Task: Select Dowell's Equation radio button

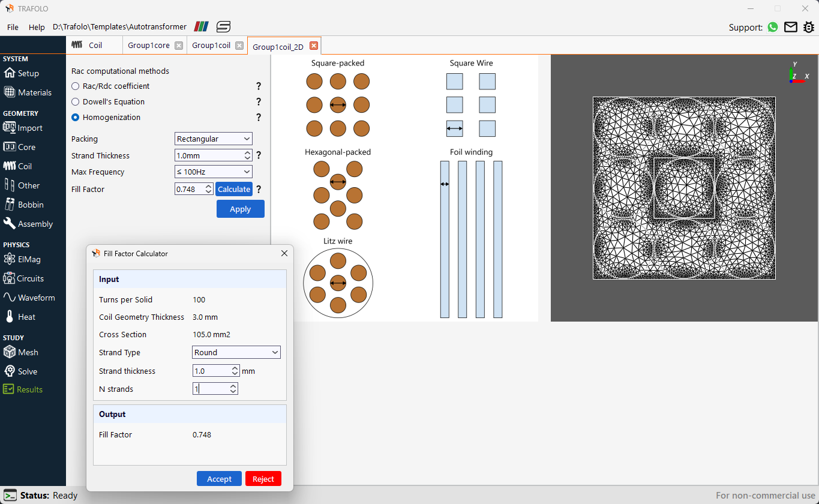Action: (x=76, y=102)
